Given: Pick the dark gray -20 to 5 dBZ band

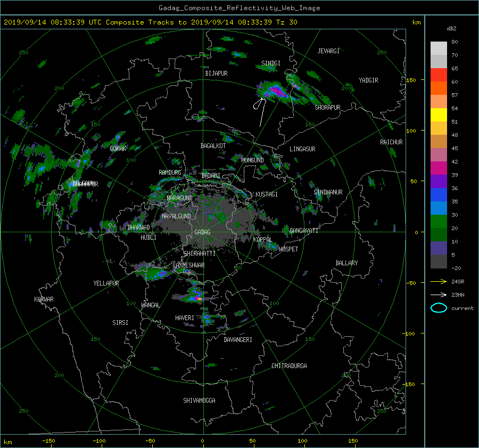Looking at the screenshot, I should 439,262.
